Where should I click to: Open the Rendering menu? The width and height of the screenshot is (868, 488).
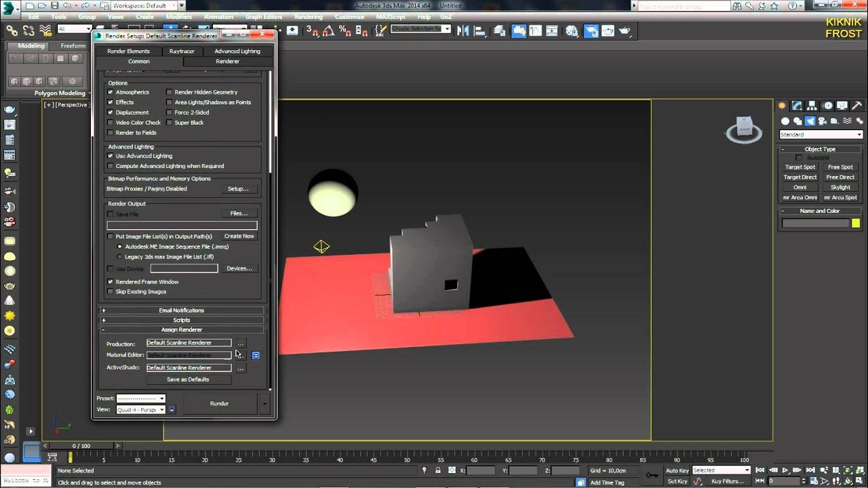click(x=309, y=17)
